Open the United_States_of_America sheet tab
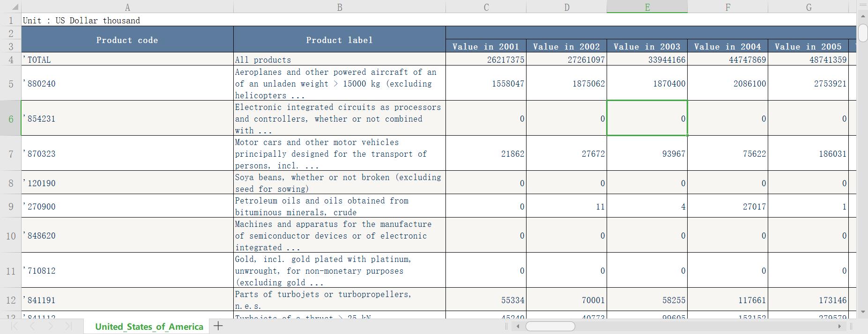 [x=149, y=327]
